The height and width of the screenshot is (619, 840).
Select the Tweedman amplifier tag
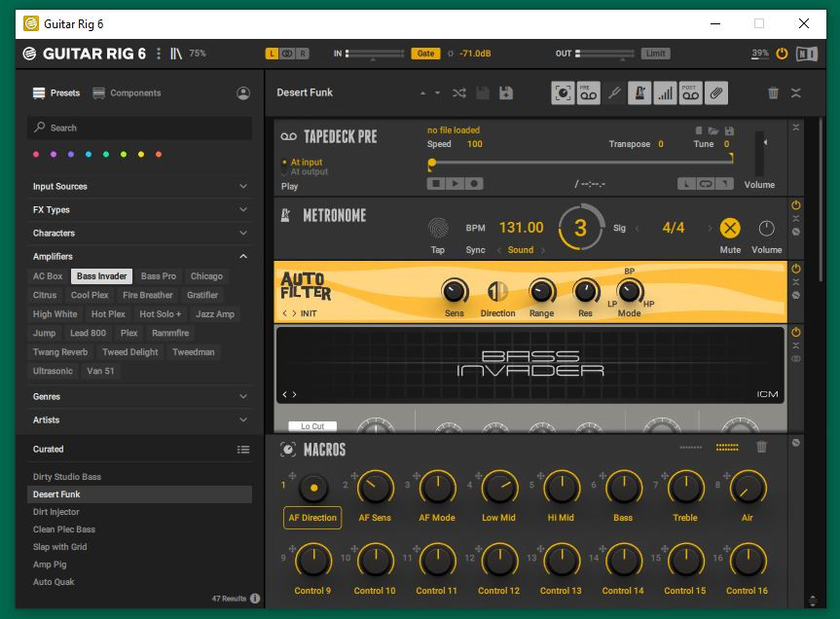pos(194,352)
